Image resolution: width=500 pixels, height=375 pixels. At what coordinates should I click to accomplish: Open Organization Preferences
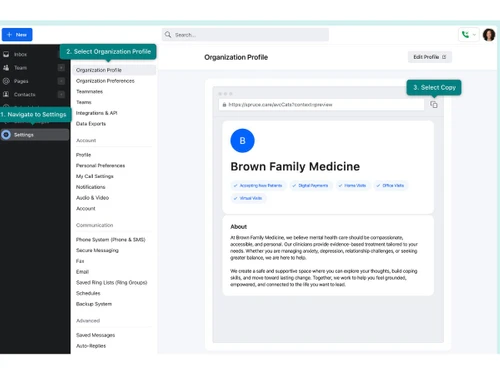click(x=105, y=81)
